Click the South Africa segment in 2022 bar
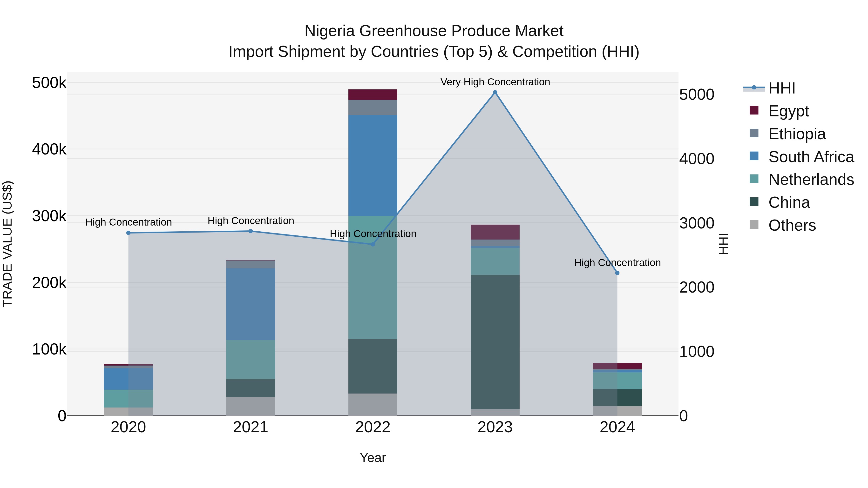 (373, 165)
